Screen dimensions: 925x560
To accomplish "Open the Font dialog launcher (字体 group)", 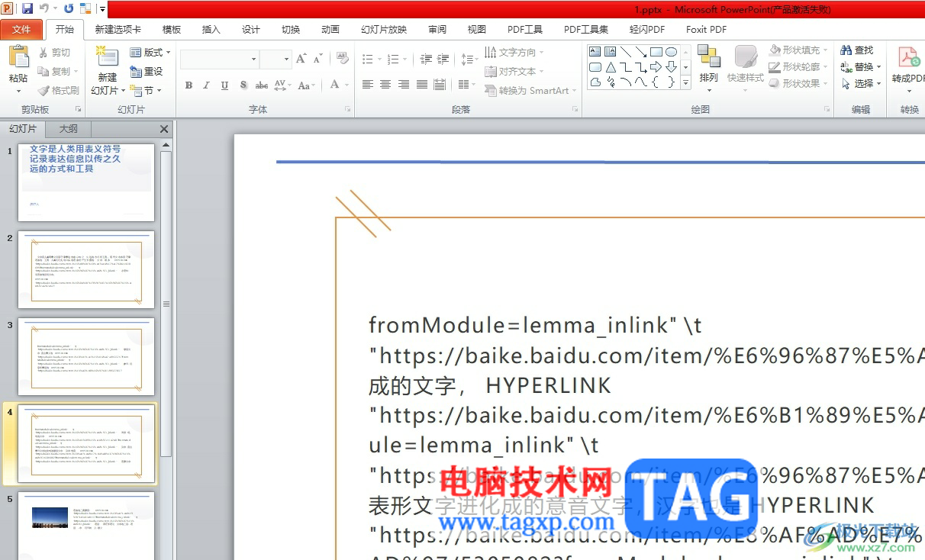I will click(x=347, y=110).
